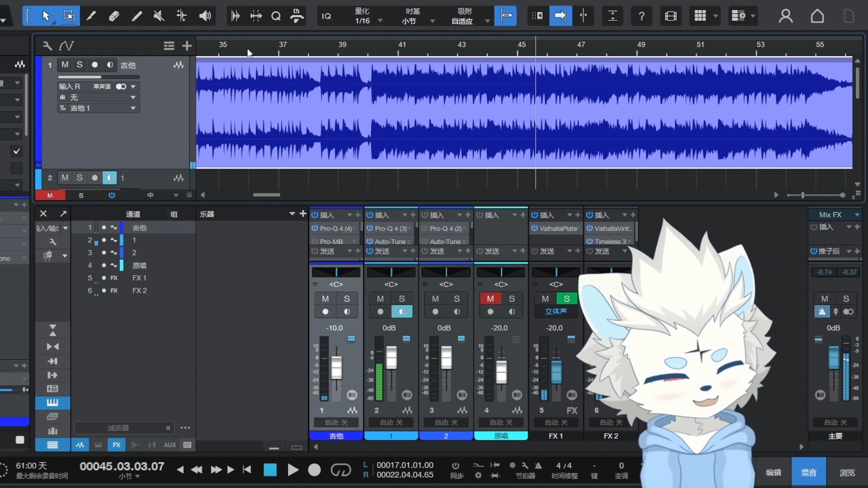
Task: Close the mixer channel list panel
Action: tap(43, 214)
